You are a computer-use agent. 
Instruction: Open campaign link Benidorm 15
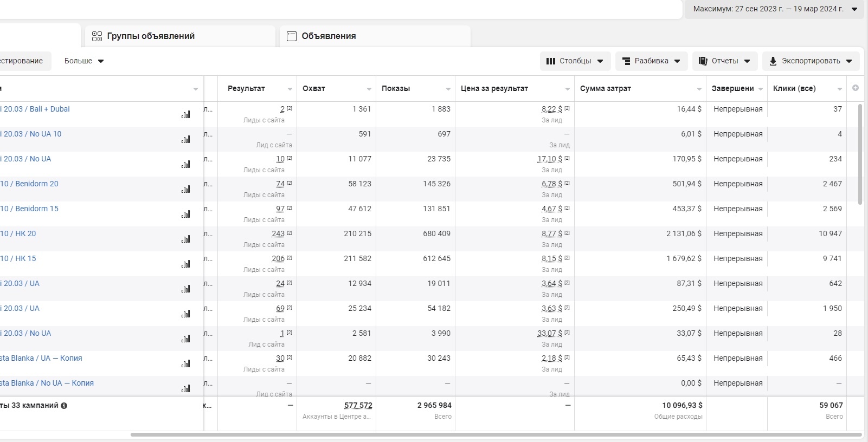click(x=29, y=209)
